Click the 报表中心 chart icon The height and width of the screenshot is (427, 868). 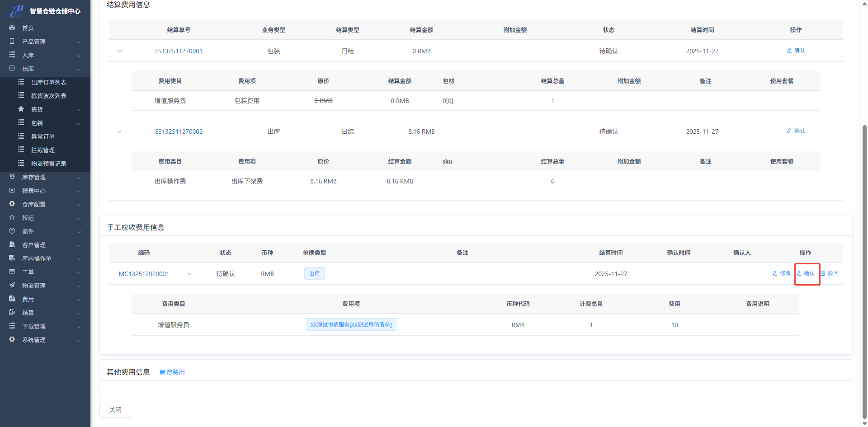12,190
